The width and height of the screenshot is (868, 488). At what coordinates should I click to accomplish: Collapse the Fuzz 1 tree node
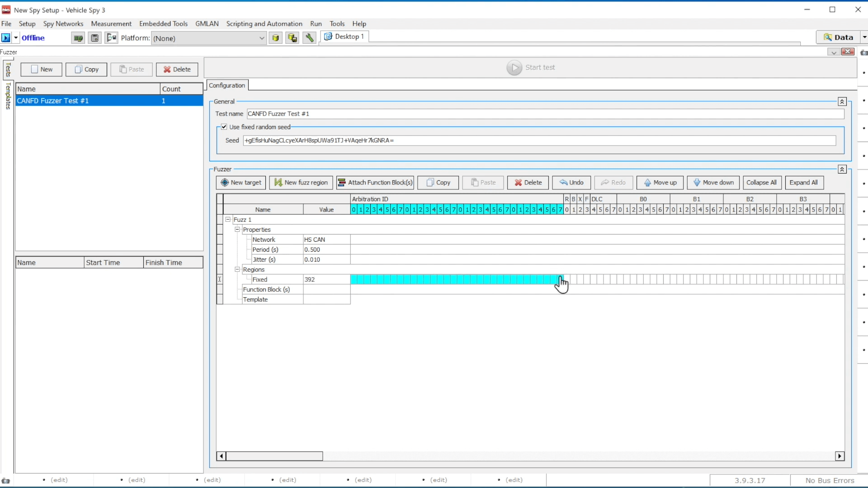[228, 220]
